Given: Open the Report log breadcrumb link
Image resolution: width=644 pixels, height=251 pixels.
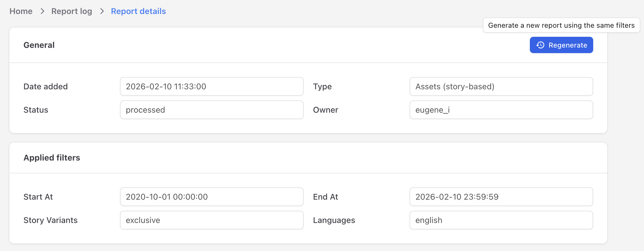Looking at the screenshot, I should pyautogui.click(x=72, y=11).
